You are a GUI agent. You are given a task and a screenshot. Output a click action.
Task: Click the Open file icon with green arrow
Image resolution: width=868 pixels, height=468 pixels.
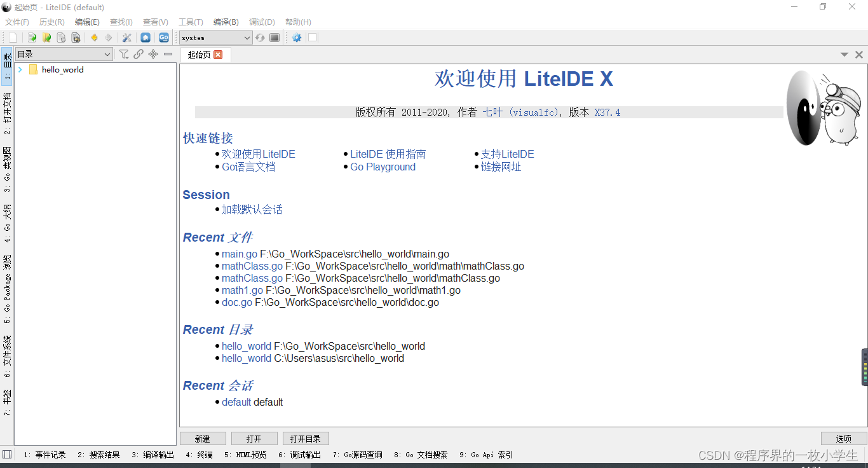tap(32, 38)
